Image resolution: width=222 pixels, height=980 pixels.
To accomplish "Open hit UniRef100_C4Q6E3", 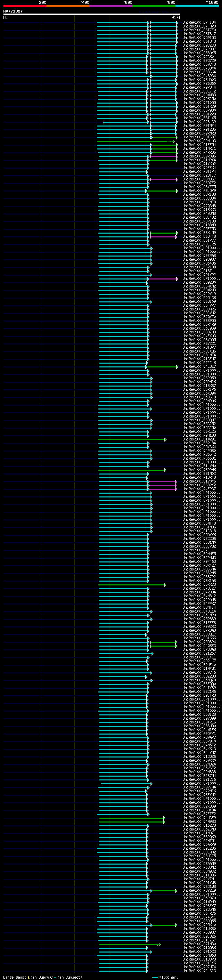I will pos(199,646).
